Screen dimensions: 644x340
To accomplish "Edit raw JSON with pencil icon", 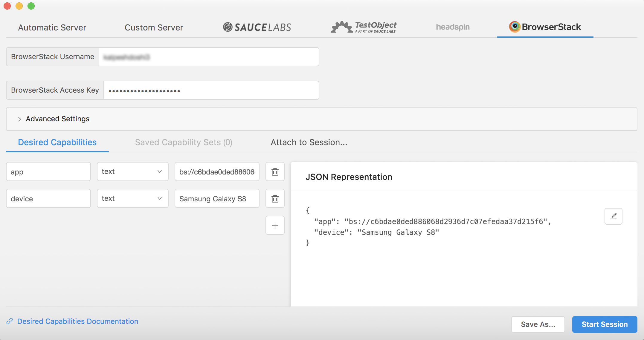I will (613, 216).
